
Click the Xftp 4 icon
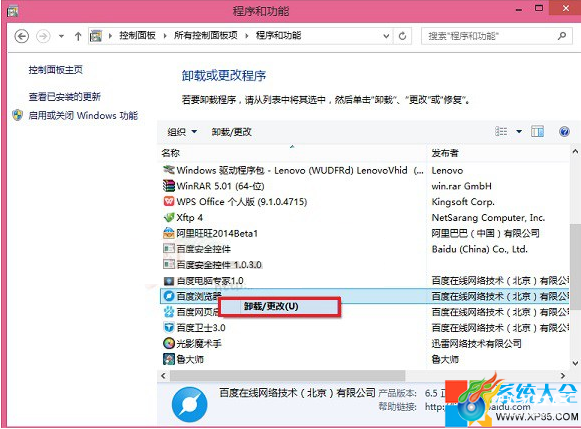click(x=169, y=217)
